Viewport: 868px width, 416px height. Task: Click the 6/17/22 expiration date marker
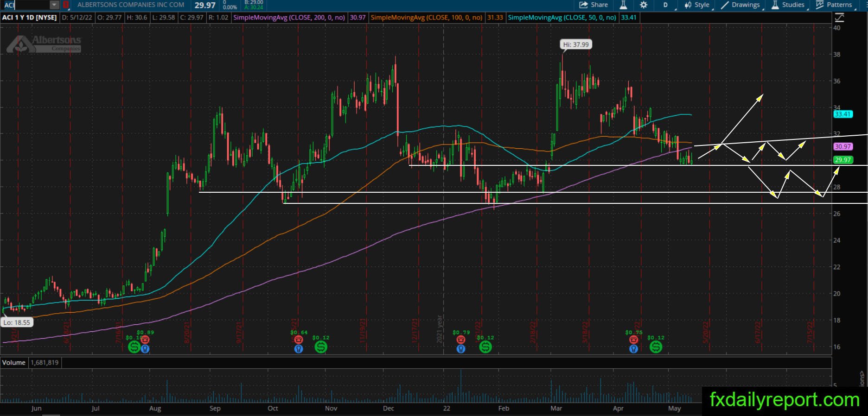(x=759, y=332)
